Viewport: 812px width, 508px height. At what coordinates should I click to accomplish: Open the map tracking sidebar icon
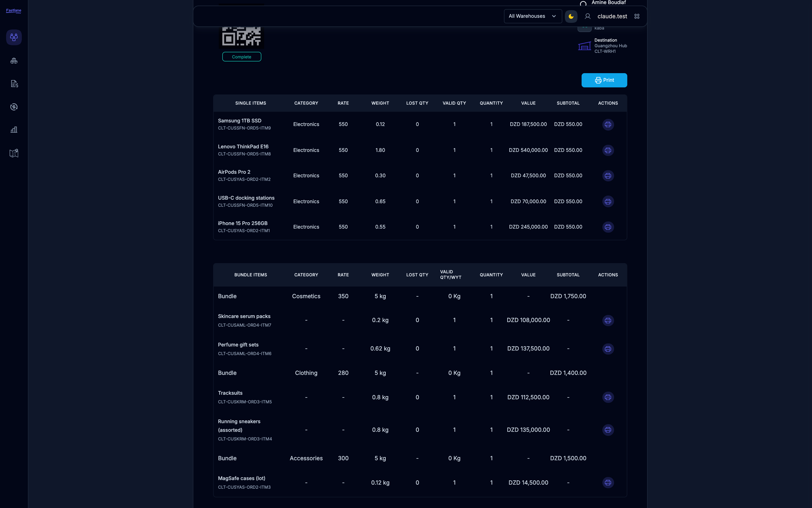click(14, 153)
